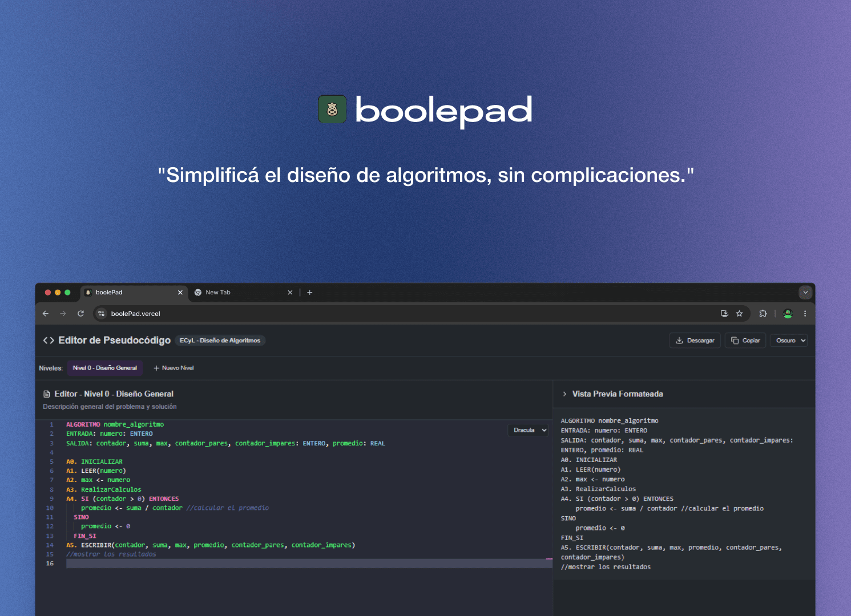Bookmark this page with the star icon

739,314
